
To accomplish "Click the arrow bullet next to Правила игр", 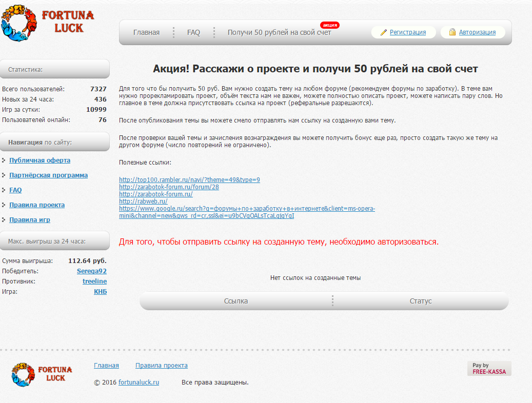I will 4,220.
